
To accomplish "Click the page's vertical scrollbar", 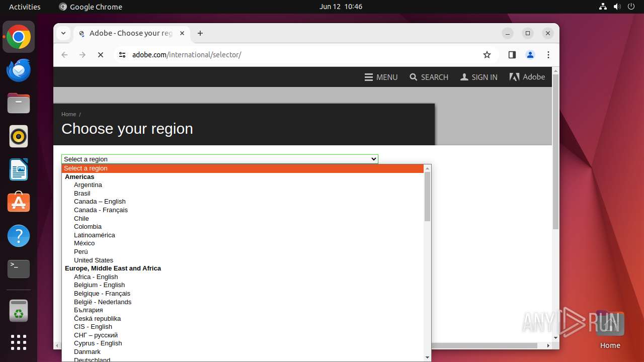I will (555, 152).
